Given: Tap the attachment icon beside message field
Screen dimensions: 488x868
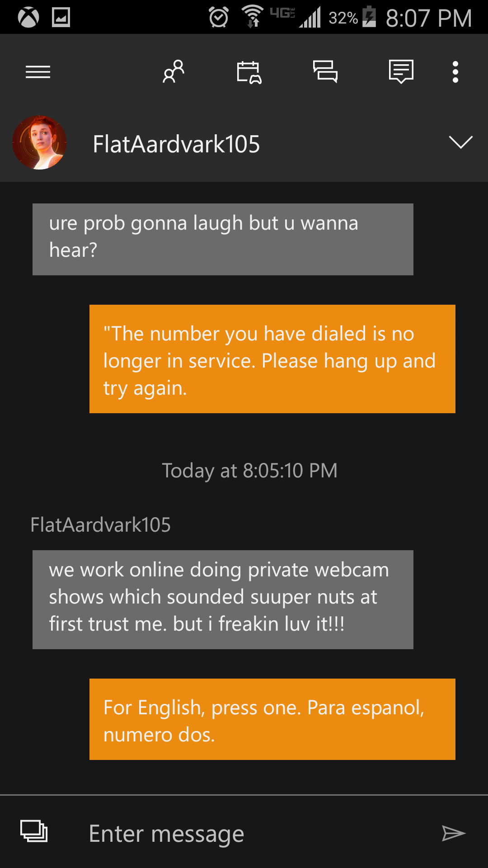Looking at the screenshot, I should tap(34, 831).
